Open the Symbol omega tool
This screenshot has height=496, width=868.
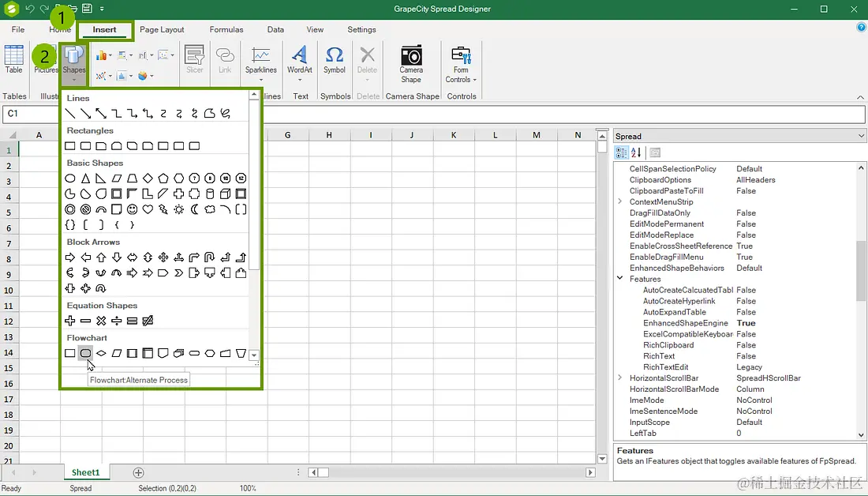335,60
